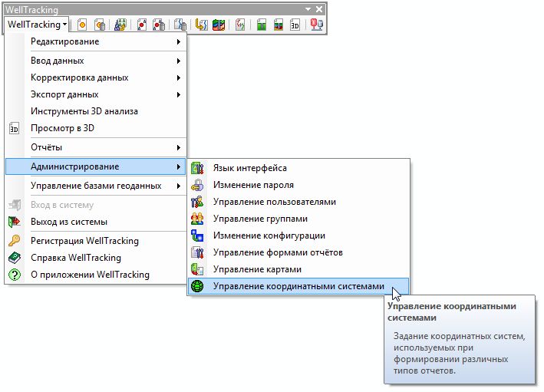The width and height of the screenshot is (544, 392).
Task: Open the WellTracking dropdown menu
Action: pyautogui.click(x=38, y=25)
